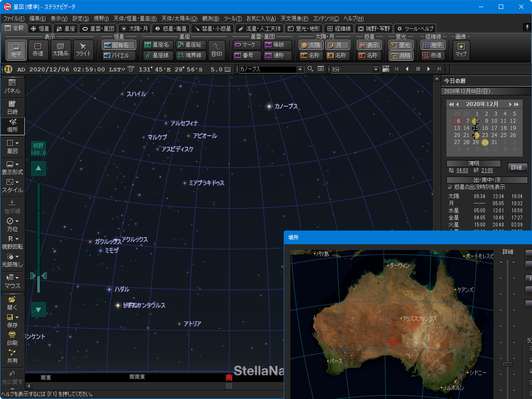Click the 詳細 detail slider handle on map
This screenshot has width=532, height=399.
(508, 364)
